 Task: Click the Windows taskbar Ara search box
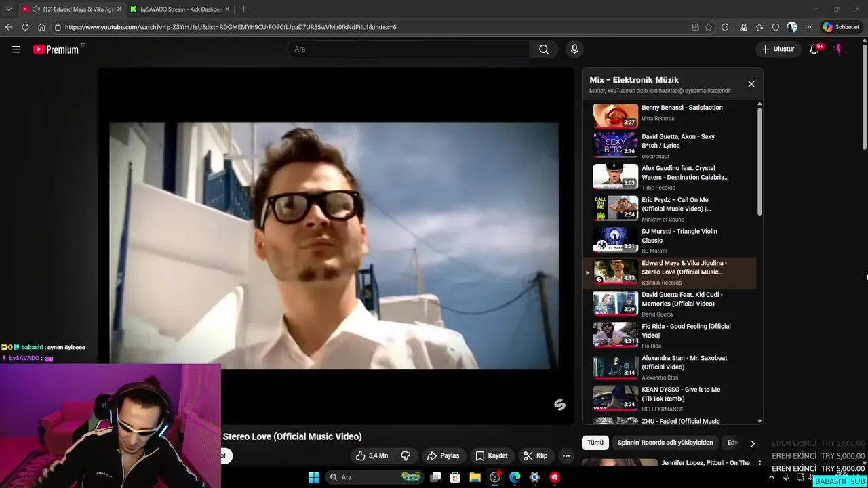(375, 477)
